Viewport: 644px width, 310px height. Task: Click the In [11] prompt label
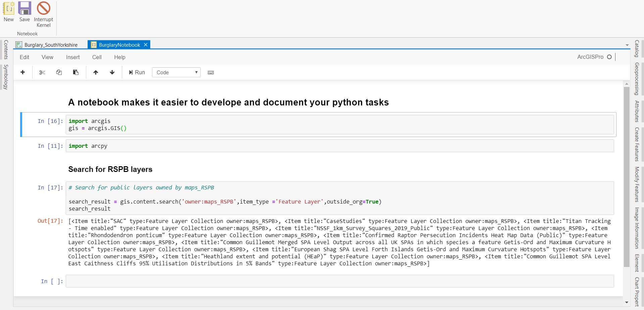[50, 146]
